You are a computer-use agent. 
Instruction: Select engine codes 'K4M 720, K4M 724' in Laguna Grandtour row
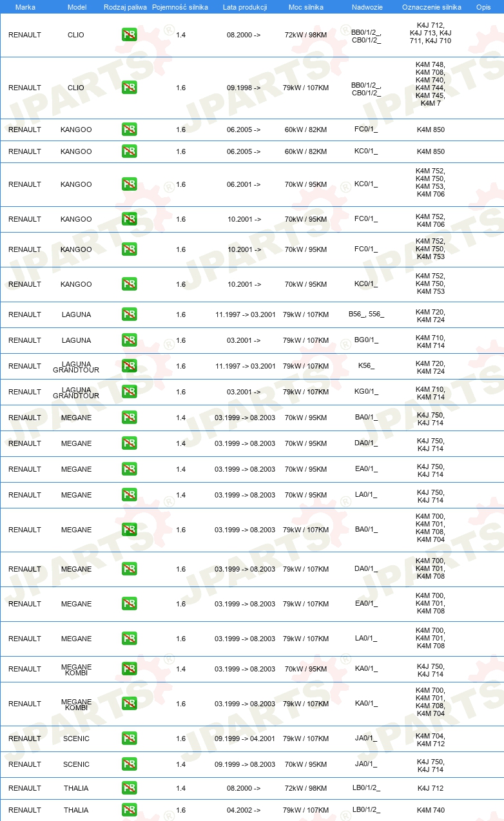[431, 367]
